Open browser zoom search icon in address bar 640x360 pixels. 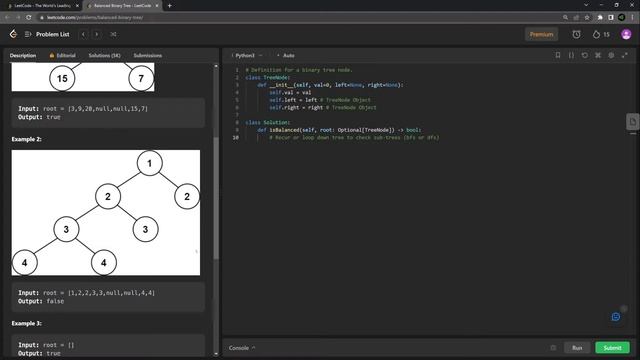pyautogui.click(x=565, y=18)
